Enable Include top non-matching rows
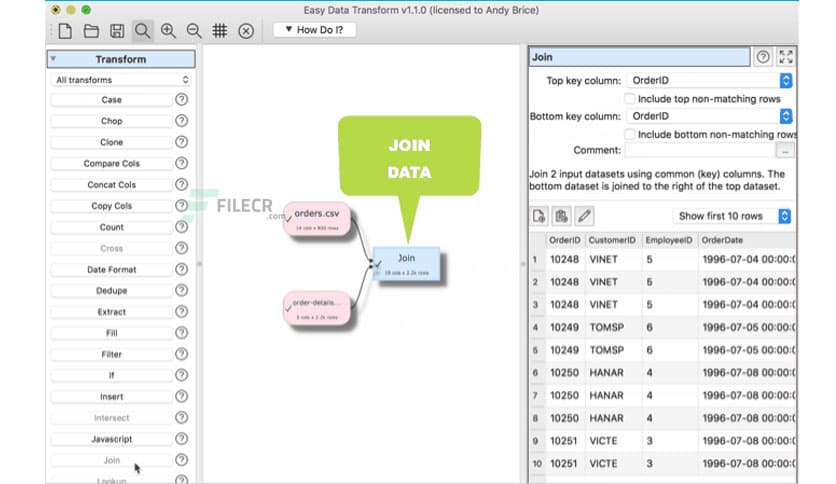The height and width of the screenshot is (484, 836). tap(630, 99)
